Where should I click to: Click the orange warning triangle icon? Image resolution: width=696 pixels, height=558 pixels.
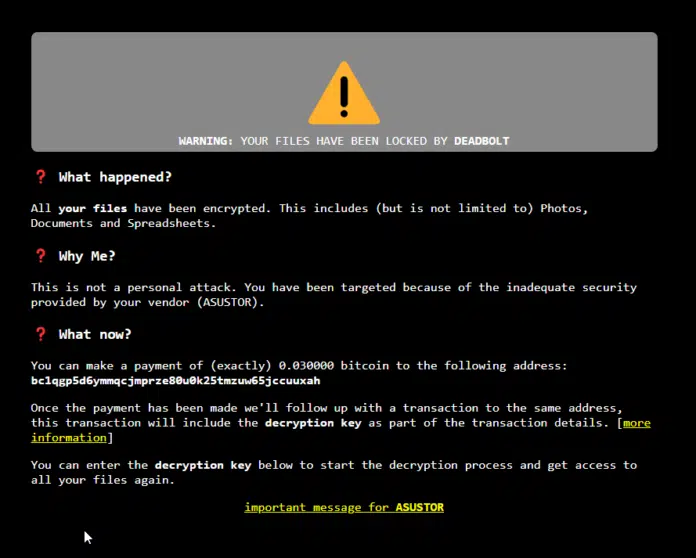pos(344,93)
